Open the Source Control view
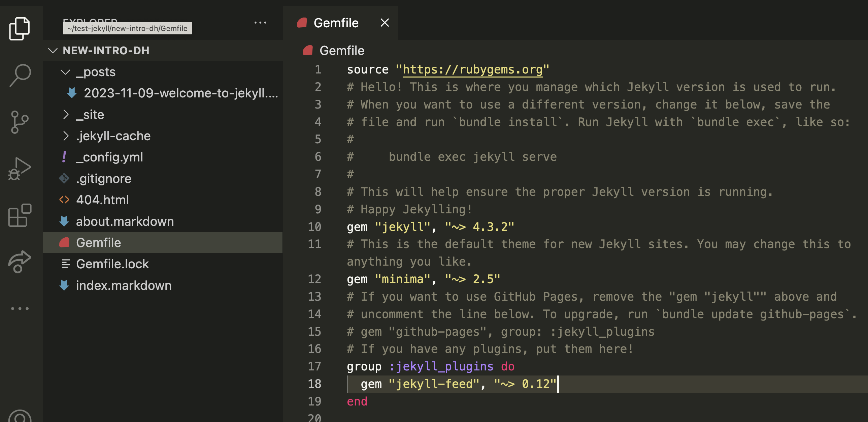 coord(20,122)
